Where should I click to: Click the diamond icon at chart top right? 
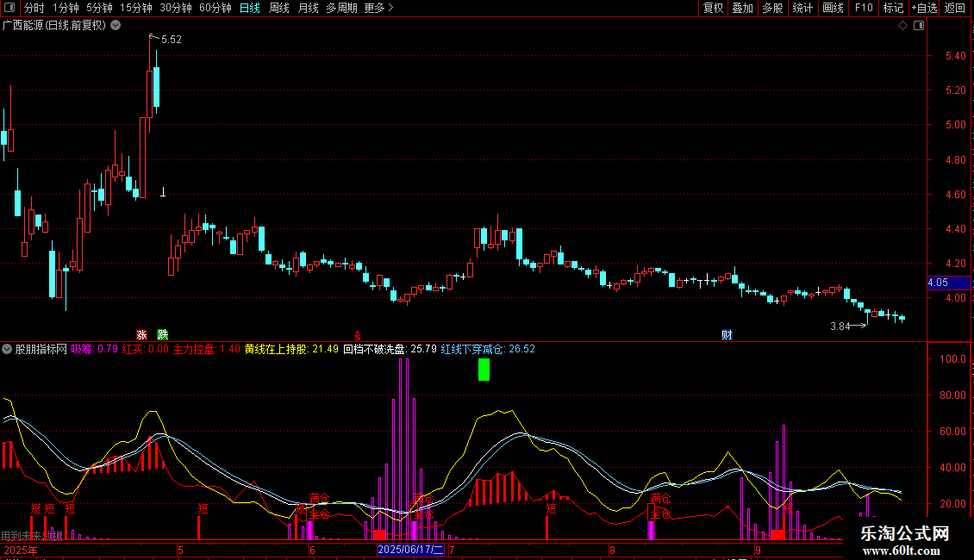coord(902,26)
